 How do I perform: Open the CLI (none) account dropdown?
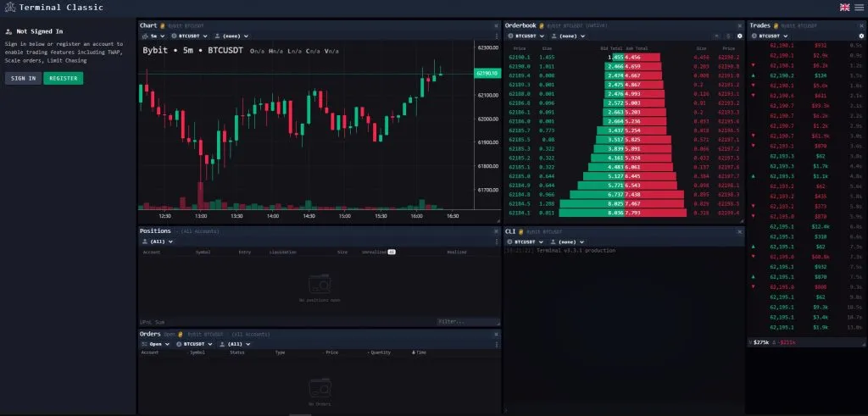[567, 241]
